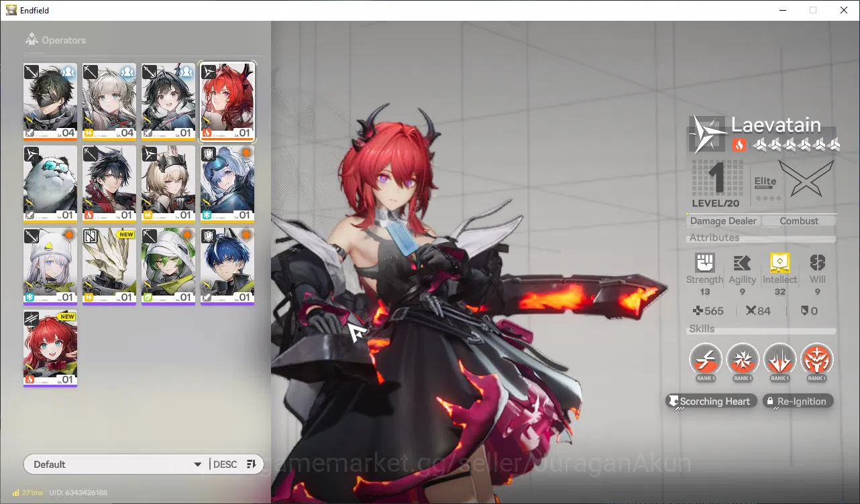Select the highlighted red-haired horned Laevatain card
The width and height of the screenshot is (860, 504).
tap(227, 101)
